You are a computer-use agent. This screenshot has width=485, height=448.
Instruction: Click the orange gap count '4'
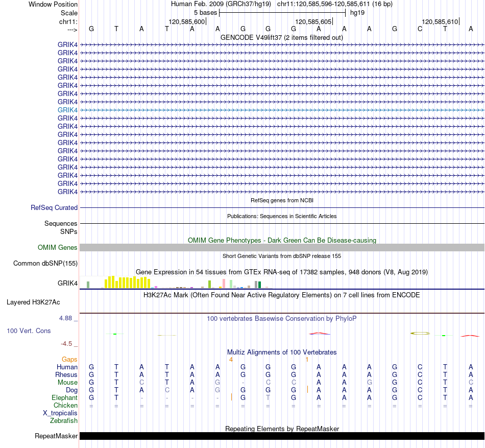tap(231, 360)
